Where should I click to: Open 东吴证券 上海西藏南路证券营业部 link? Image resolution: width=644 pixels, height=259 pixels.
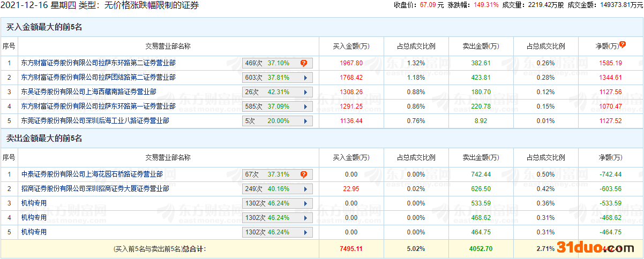88,92
